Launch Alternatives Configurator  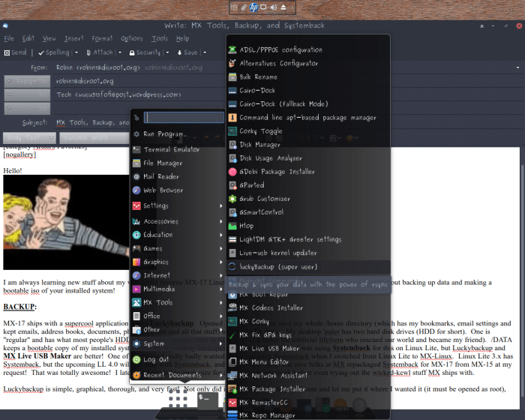point(308,63)
